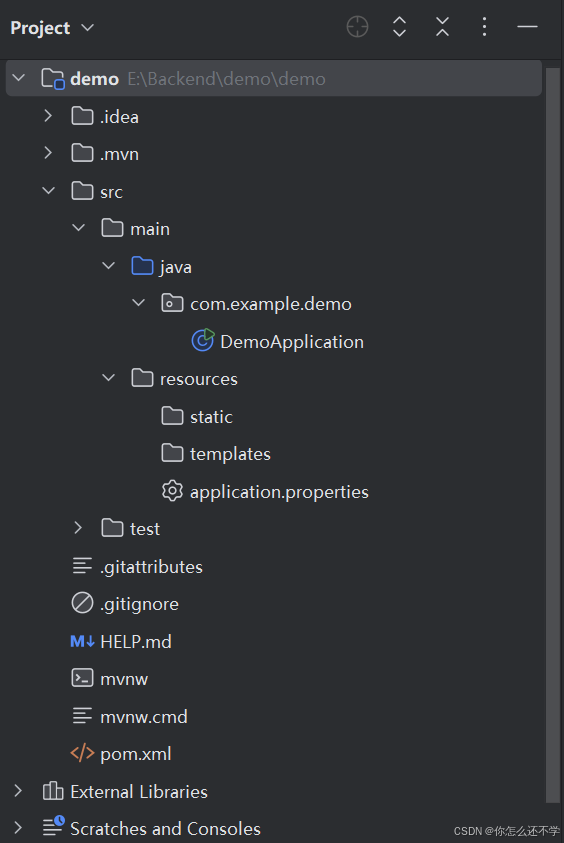The image size is (564, 843).
Task: Click the Collapse All icon
Action: [442, 26]
